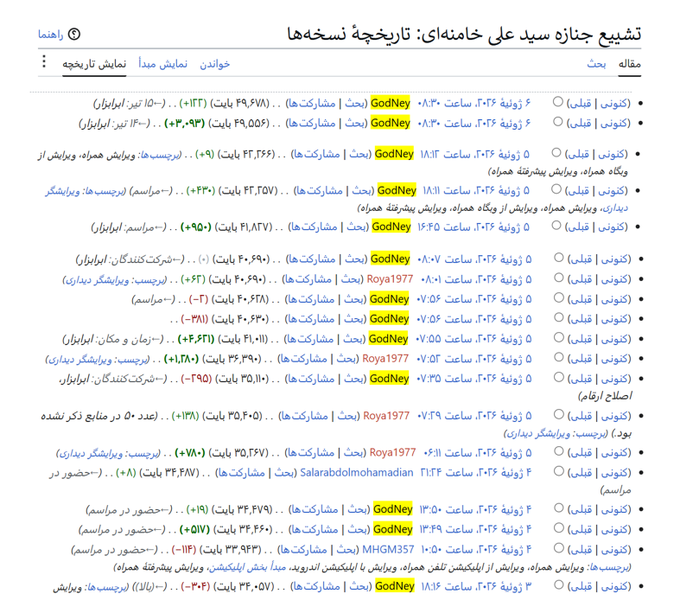Select radio button for July 5 07:35 revision
The height and width of the screenshot is (613, 680).
(559, 378)
